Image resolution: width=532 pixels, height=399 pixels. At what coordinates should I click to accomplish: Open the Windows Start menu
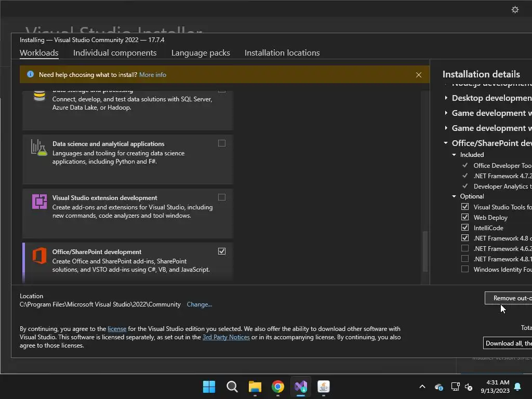(209, 387)
